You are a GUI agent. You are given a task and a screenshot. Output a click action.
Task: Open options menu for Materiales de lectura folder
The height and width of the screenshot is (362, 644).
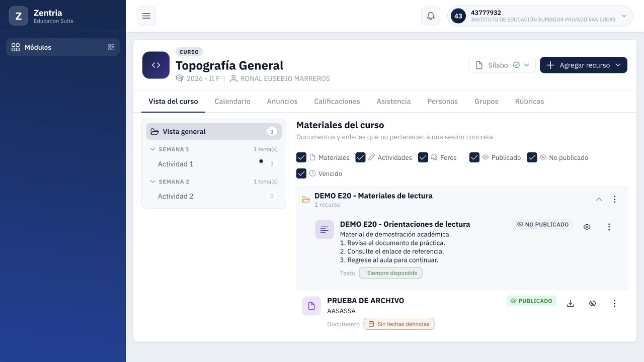click(614, 199)
